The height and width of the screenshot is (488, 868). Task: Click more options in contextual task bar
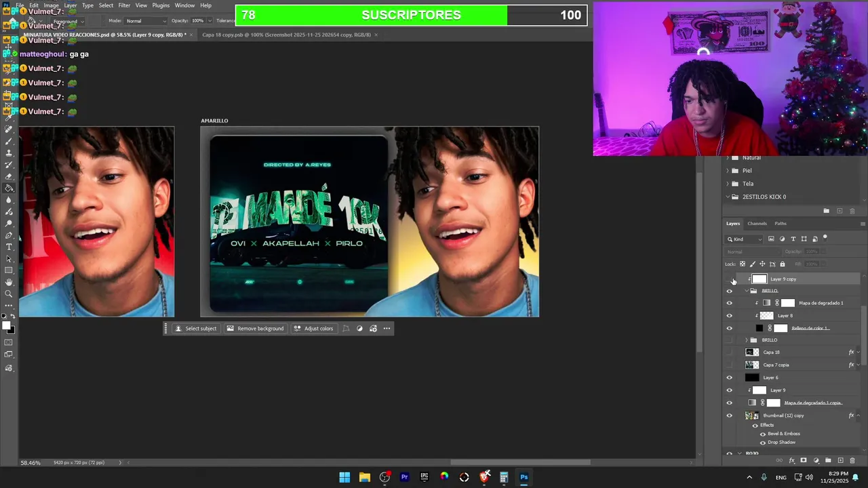387,329
